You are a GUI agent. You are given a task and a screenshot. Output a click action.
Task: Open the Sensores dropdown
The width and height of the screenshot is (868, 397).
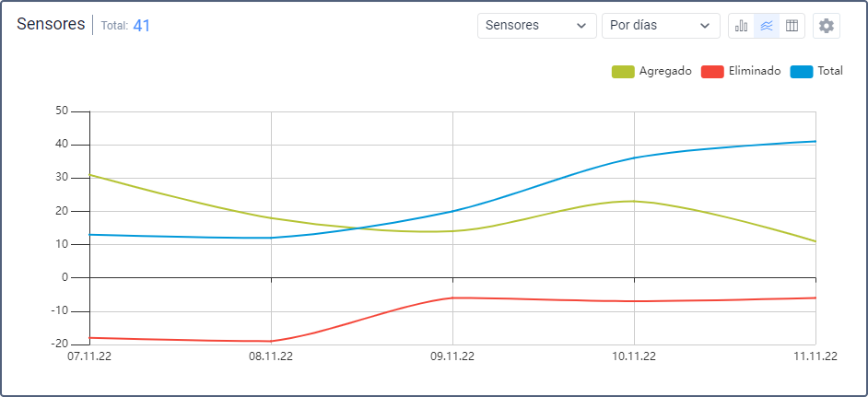[x=536, y=26]
